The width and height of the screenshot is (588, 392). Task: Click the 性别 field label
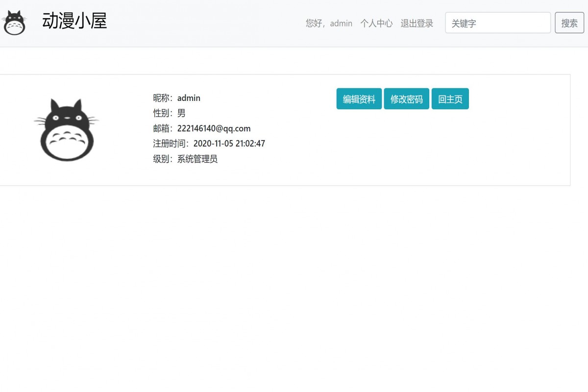(x=161, y=113)
